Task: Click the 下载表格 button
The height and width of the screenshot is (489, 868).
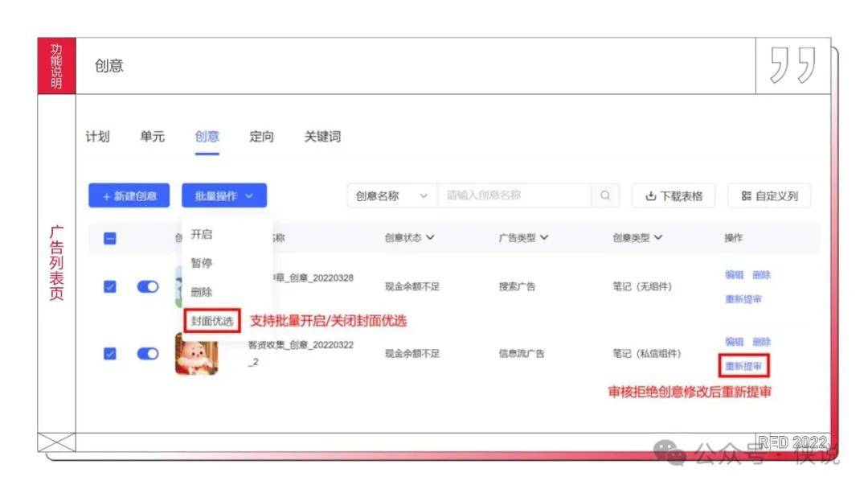Action: 674,196
